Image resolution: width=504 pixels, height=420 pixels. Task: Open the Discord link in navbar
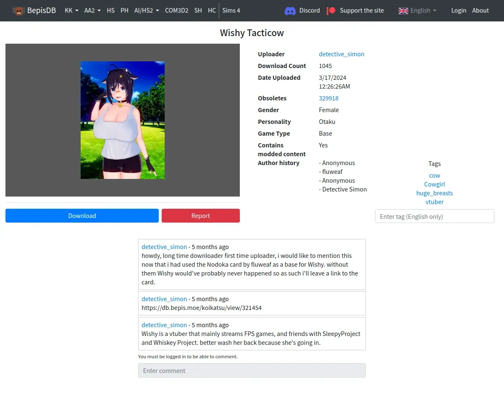pos(310,10)
